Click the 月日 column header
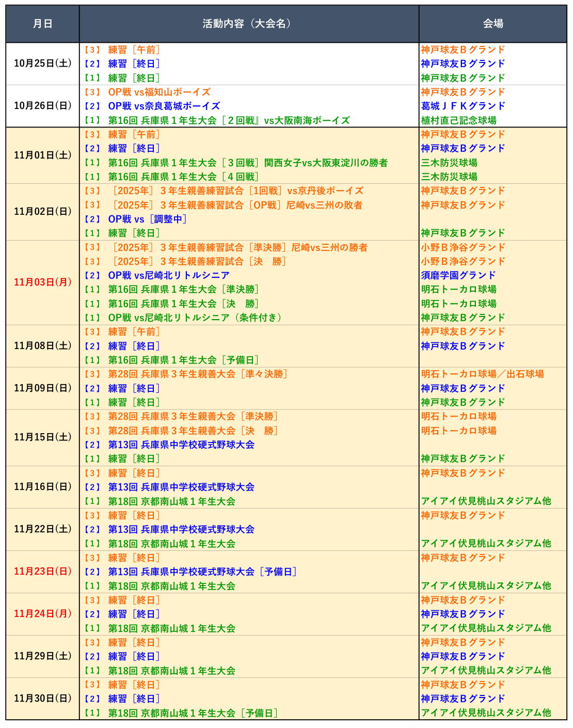573x728 pixels. pyautogui.click(x=42, y=24)
